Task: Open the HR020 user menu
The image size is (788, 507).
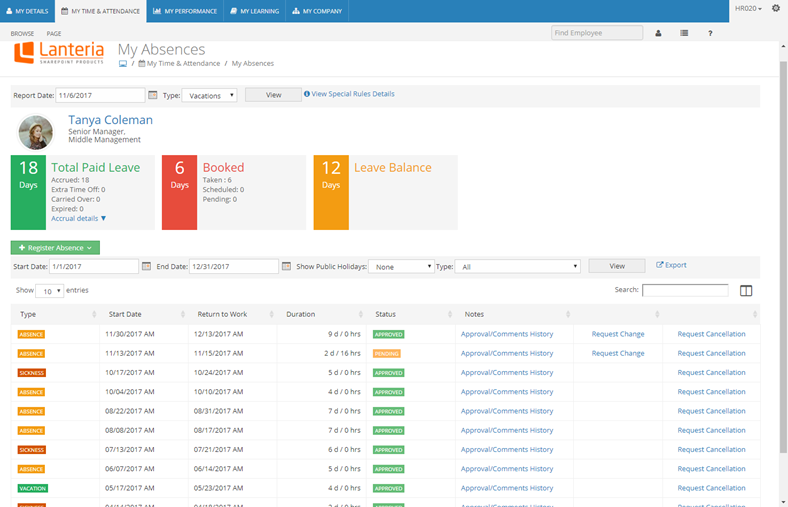Action: pyautogui.click(x=748, y=9)
